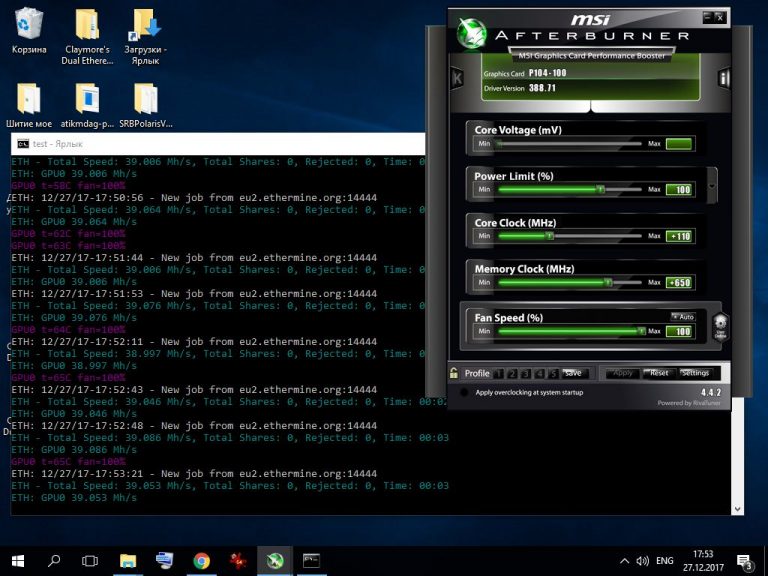The image size is (768, 576).
Task: Click the profile Save button
Action: pos(573,373)
